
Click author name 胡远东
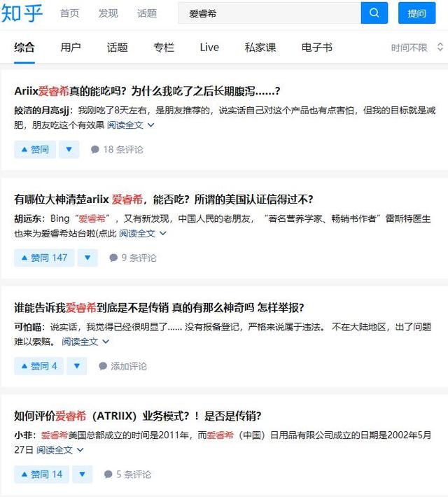pos(27,218)
